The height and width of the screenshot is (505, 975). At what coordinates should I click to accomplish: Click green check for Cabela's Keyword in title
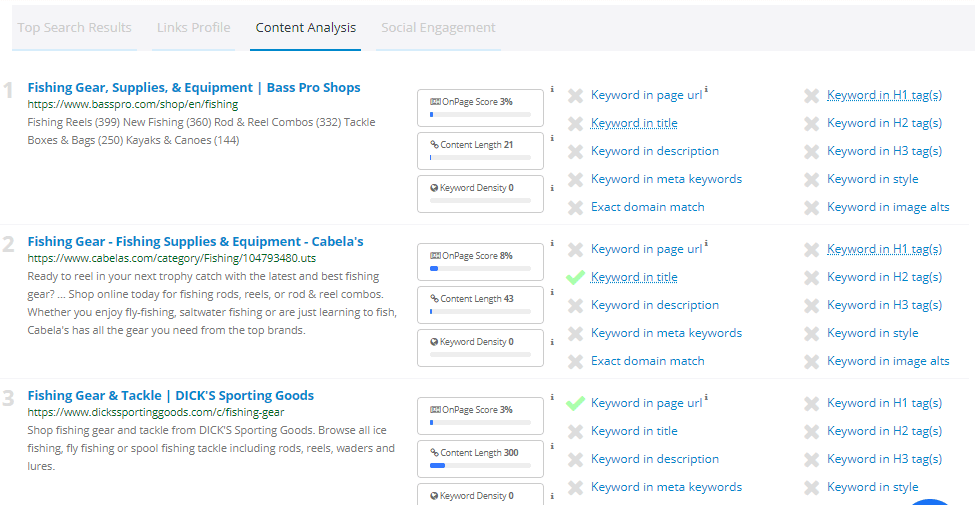click(575, 277)
